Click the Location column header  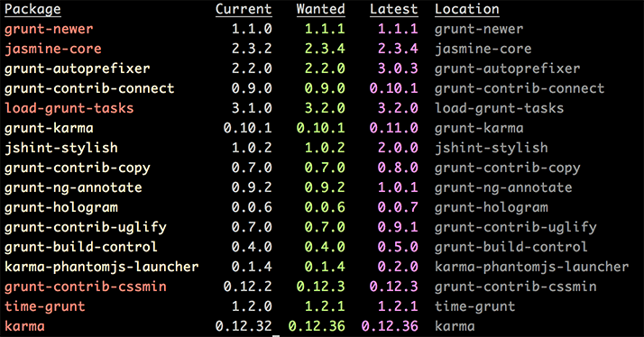click(467, 9)
